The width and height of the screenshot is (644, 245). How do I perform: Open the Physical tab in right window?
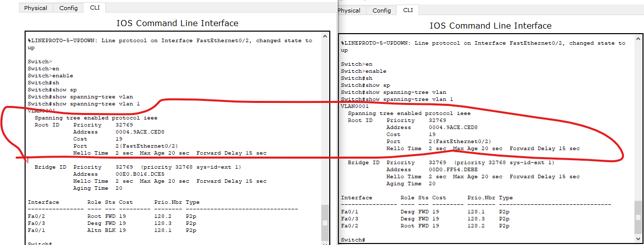click(349, 10)
